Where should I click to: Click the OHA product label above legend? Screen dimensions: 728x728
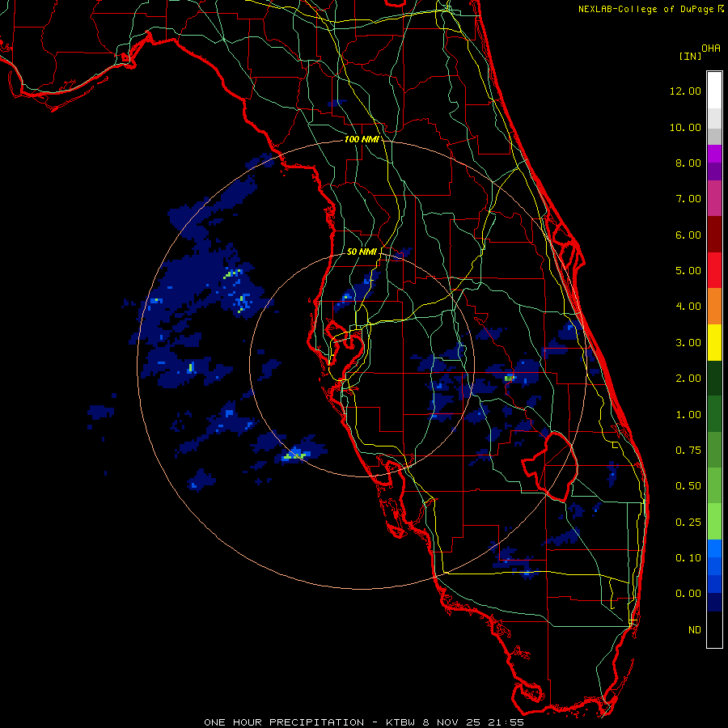pyautogui.click(x=711, y=49)
